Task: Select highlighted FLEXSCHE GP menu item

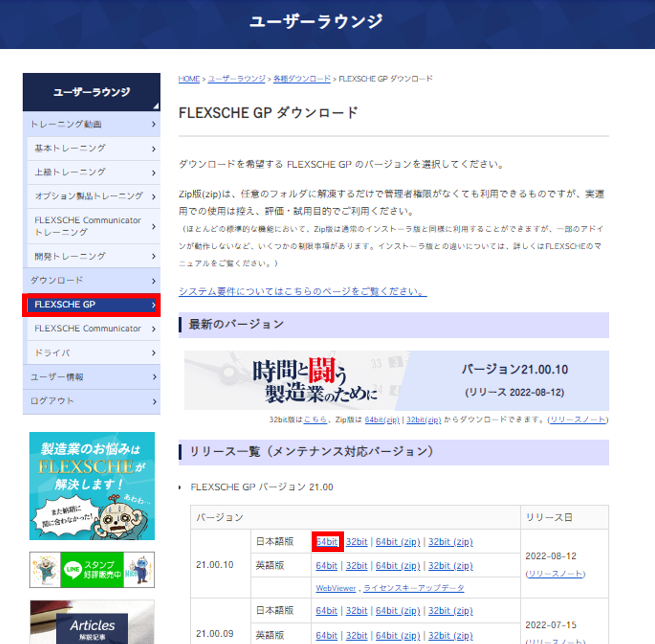Action: [x=91, y=305]
